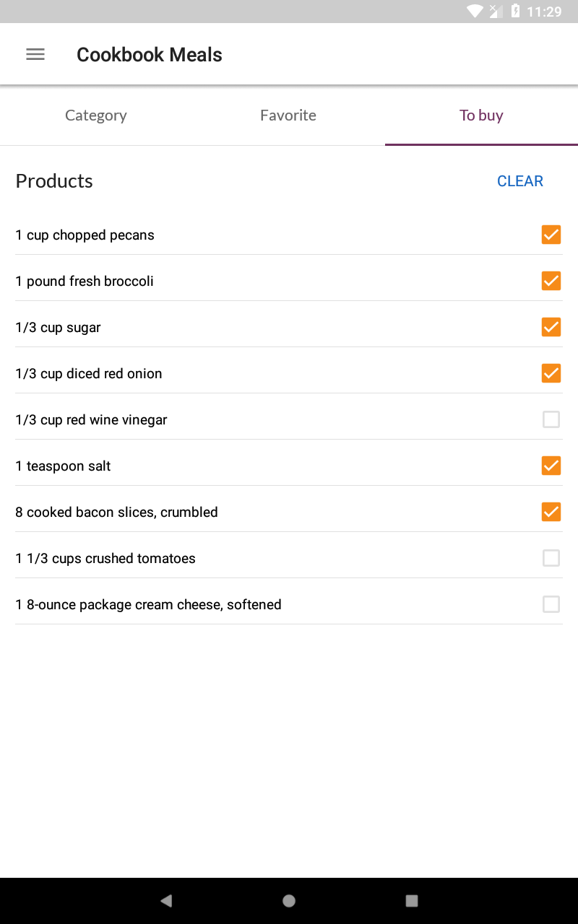
Task: Select the 1/3 cup diced red onion item
Action: click(x=289, y=373)
